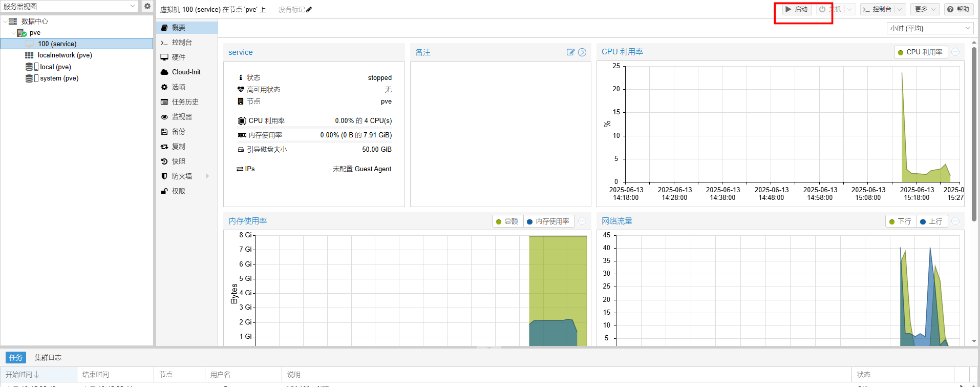Sort by the 说明 column header

click(567, 375)
